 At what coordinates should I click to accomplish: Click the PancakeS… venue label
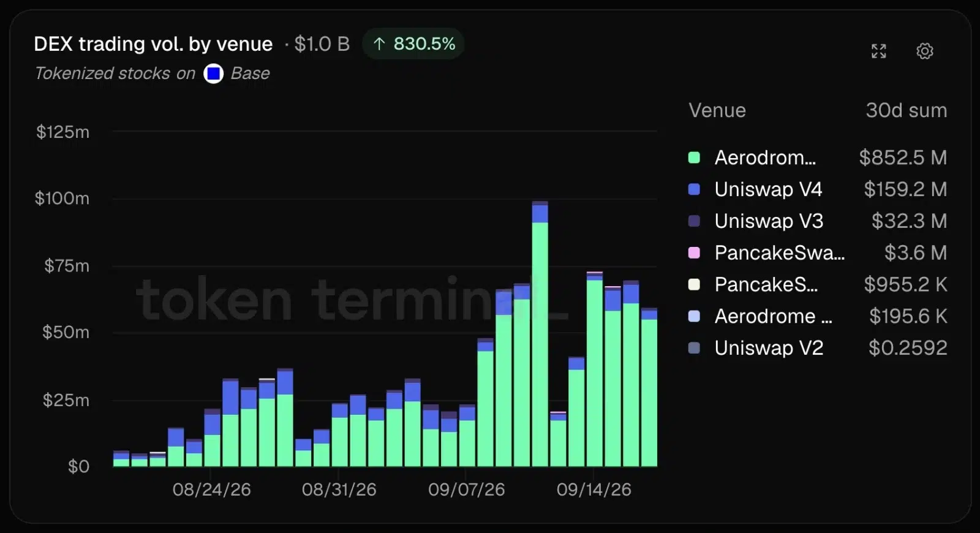[x=766, y=284]
